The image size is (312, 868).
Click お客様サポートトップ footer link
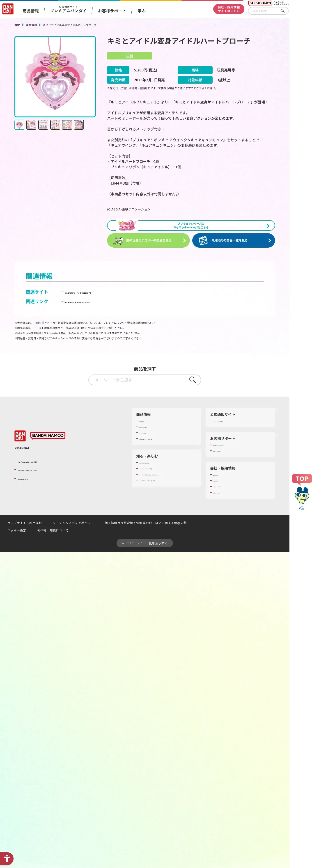tap(219, 445)
